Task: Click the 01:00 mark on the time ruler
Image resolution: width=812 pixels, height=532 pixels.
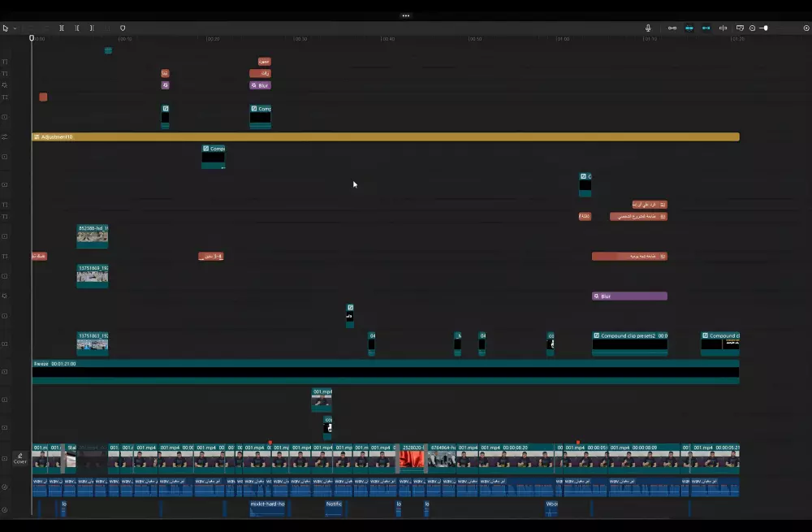Action: click(563, 39)
